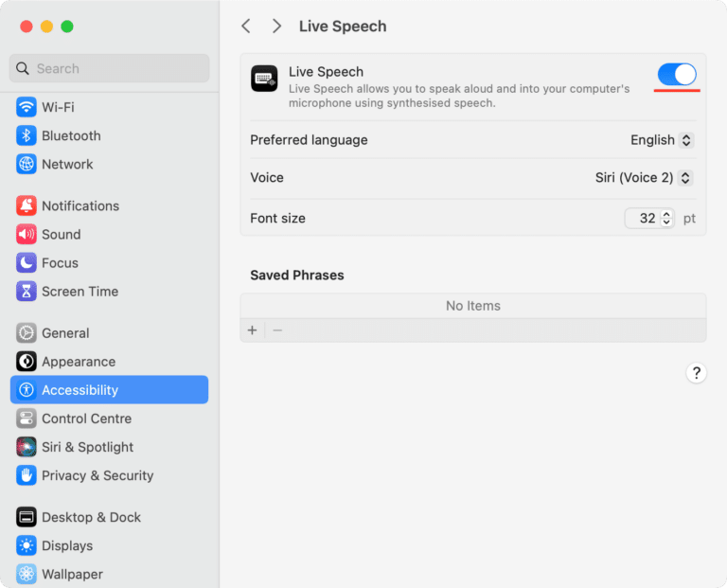This screenshot has width=727, height=588.
Task: Open Wi-Fi settings label
Action: pos(58,107)
